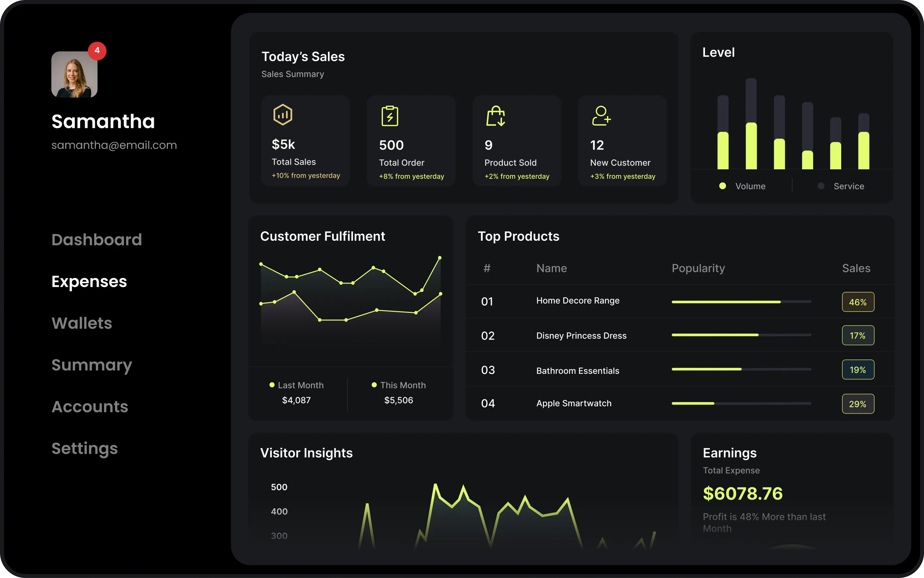924x578 pixels.
Task: Select Expenses in the sidebar
Action: point(89,281)
